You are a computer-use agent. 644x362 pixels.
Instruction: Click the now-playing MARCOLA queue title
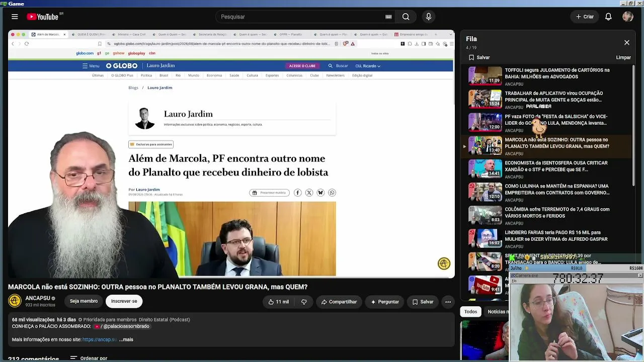pos(557,143)
